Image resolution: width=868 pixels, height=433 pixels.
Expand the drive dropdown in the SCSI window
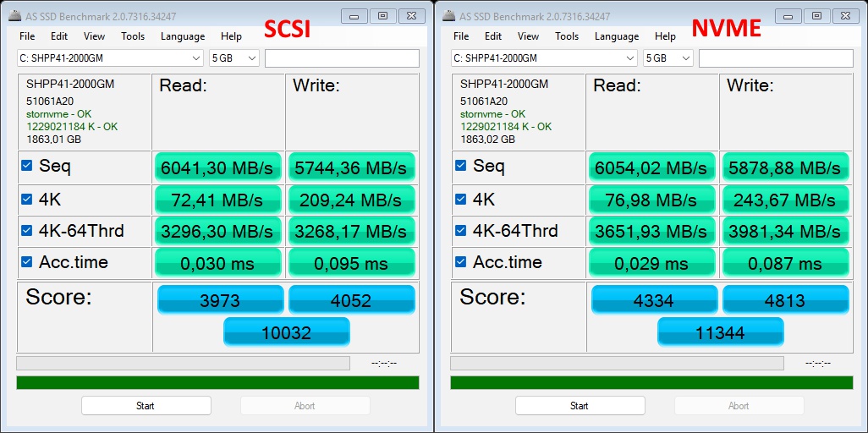[x=195, y=58]
